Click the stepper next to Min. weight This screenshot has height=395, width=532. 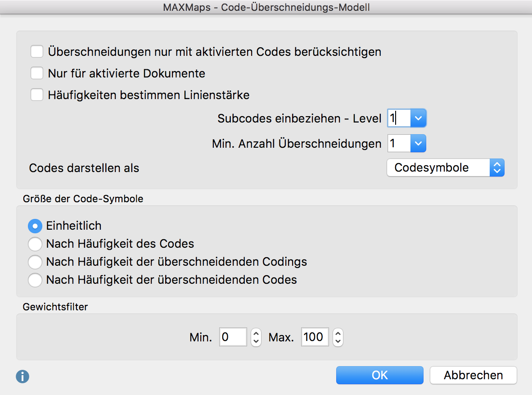(x=256, y=337)
